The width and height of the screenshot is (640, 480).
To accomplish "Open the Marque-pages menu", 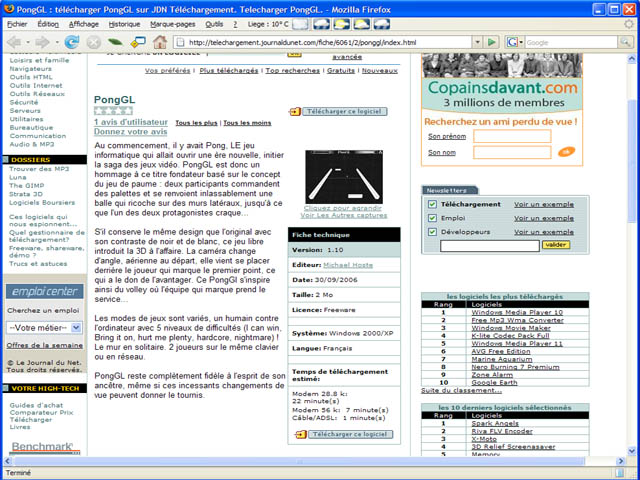I will [173, 24].
